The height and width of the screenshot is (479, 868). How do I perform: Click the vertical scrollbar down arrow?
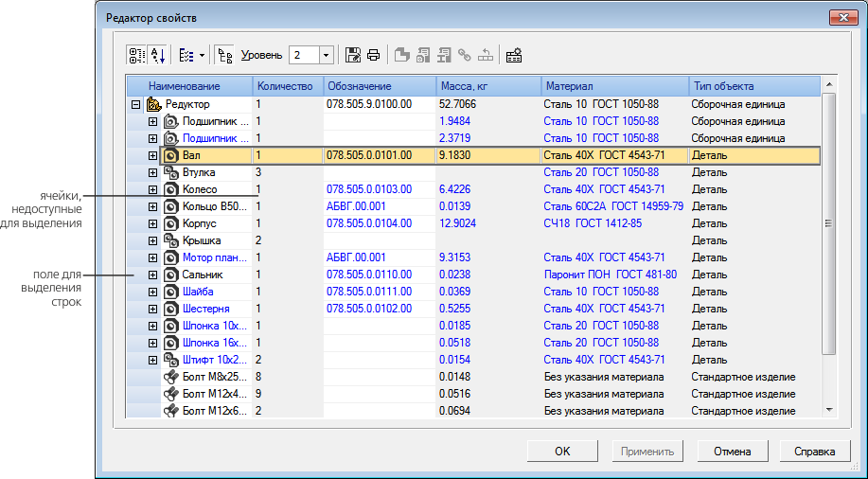click(829, 410)
